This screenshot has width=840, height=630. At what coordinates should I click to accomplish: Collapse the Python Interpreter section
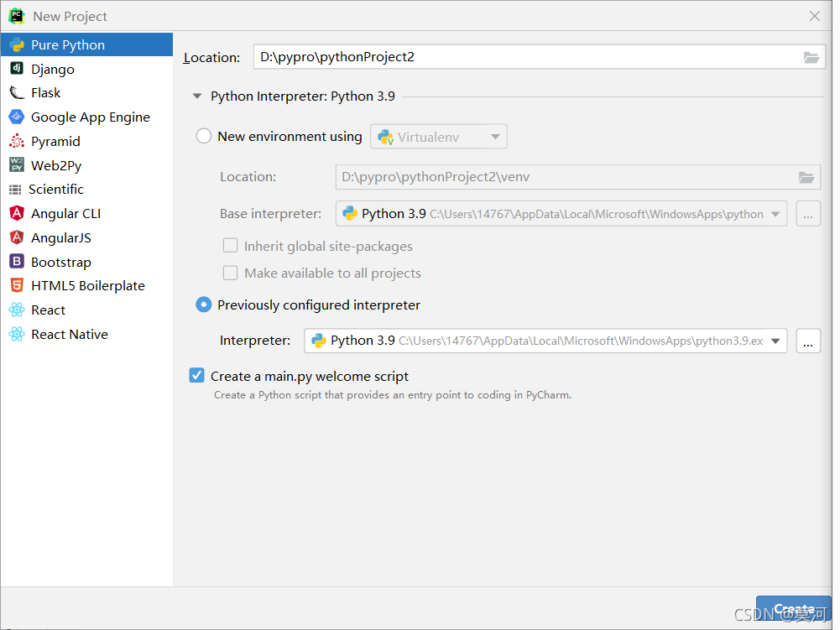point(197,96)
